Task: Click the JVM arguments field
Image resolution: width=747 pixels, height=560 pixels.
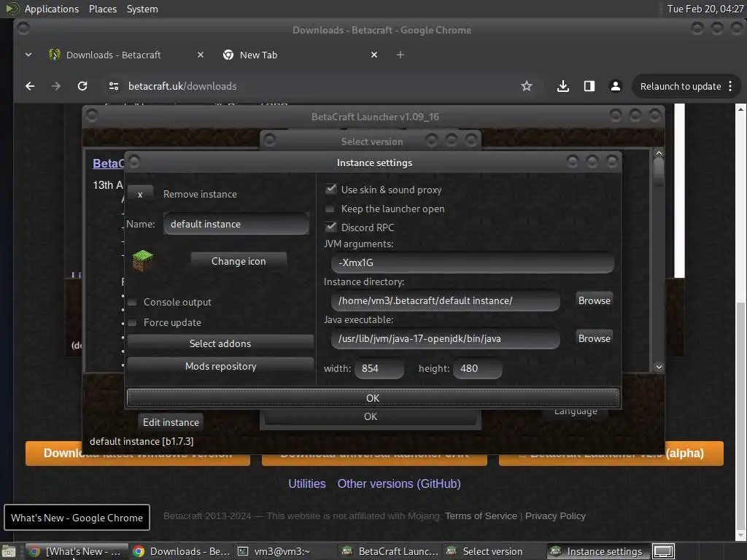Action: (x=472, y=262)
